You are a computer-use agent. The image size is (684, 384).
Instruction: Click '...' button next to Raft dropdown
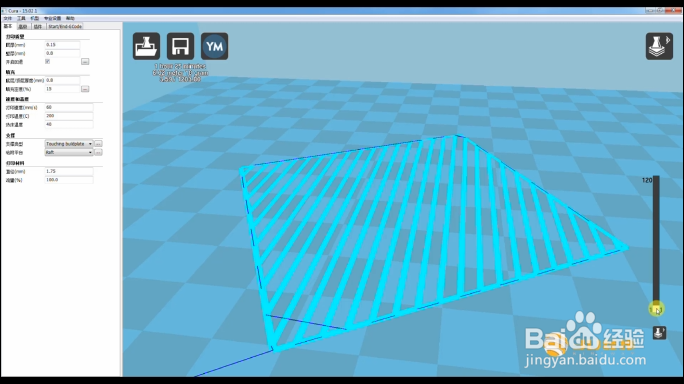[x=98, y=152]
